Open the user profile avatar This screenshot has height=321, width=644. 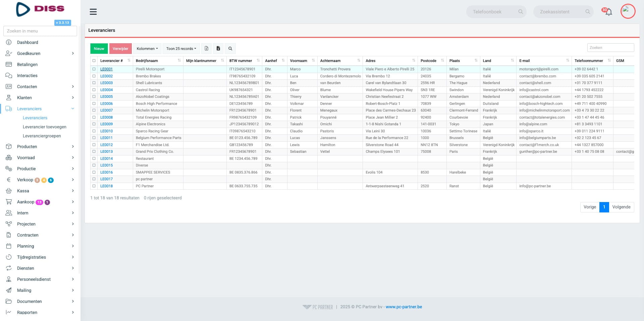click(628, 11)
